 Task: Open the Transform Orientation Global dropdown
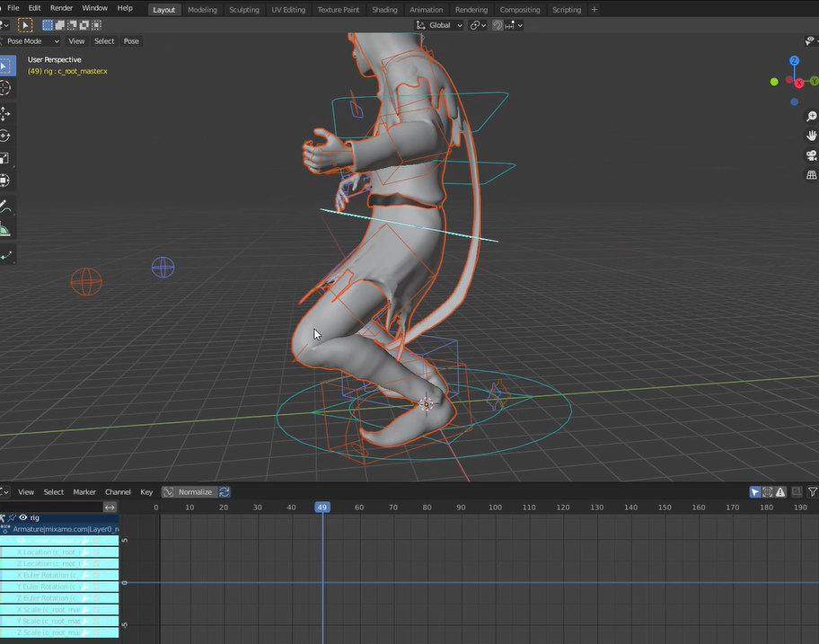pos(438,24)
